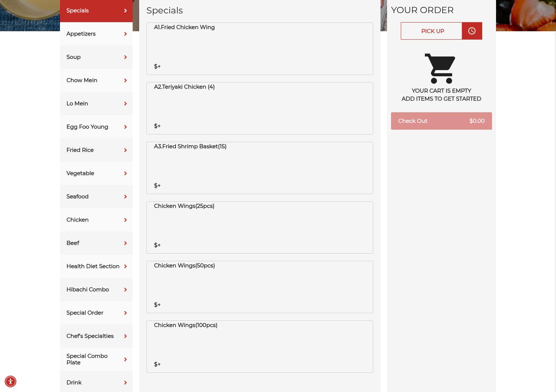Show the Fried Rice category
This screenshot has height=392, width=556.
click(x=96, y=150)
